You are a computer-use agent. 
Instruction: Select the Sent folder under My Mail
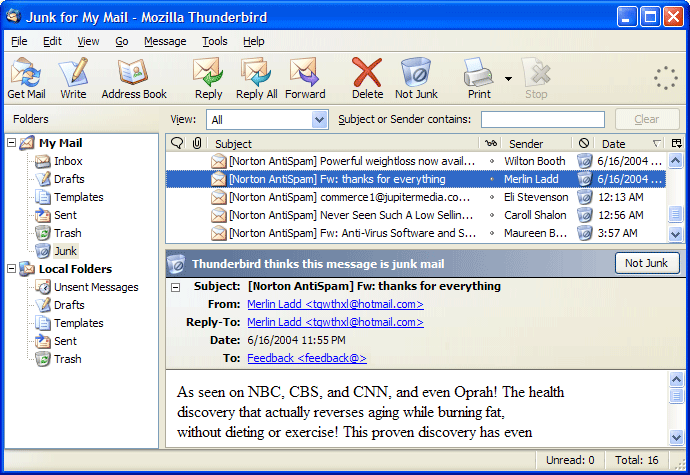click(65, 215)
